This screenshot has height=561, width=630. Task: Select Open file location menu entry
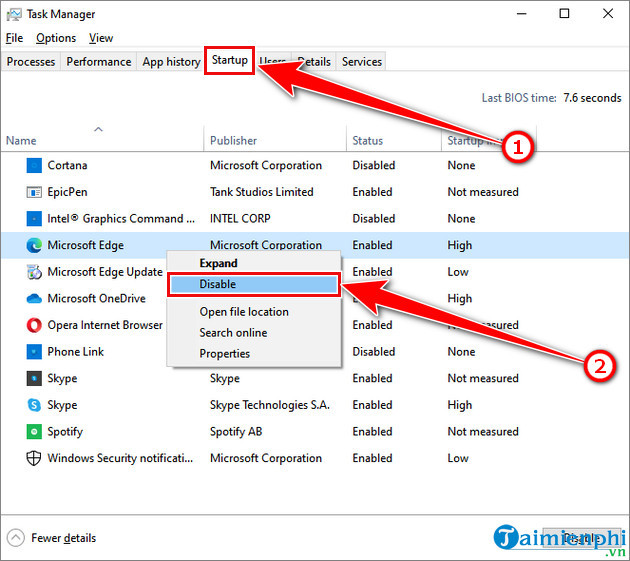click(x=244, y=312)
